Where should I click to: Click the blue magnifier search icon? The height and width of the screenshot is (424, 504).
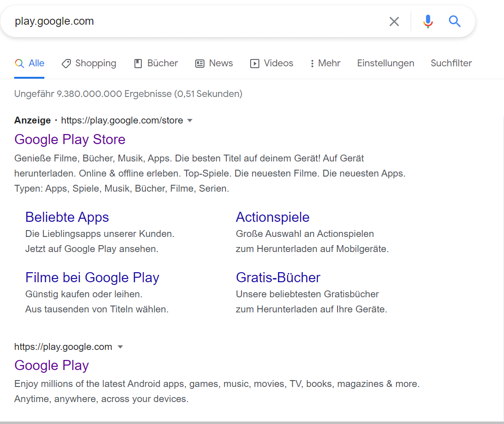(455, 21)
